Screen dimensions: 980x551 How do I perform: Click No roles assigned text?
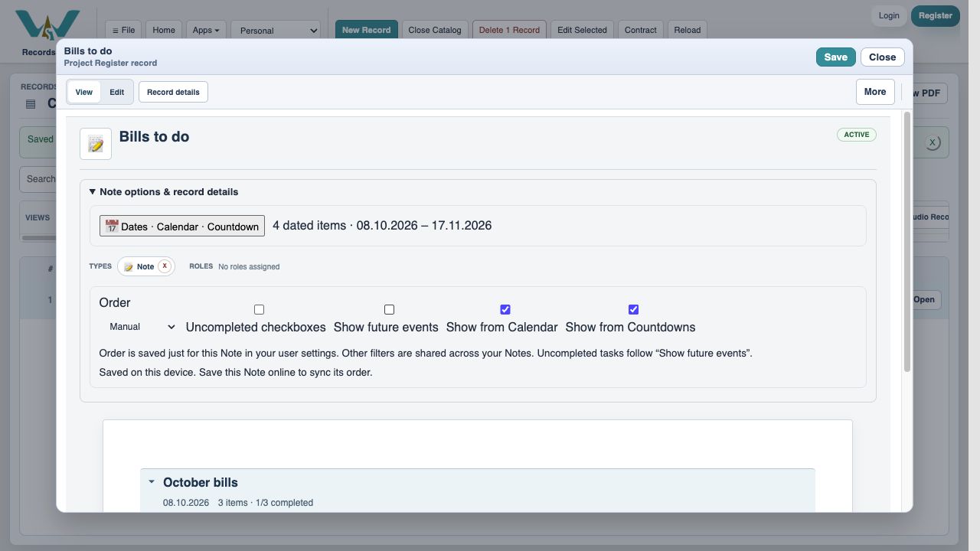click(x=249, y=267)
